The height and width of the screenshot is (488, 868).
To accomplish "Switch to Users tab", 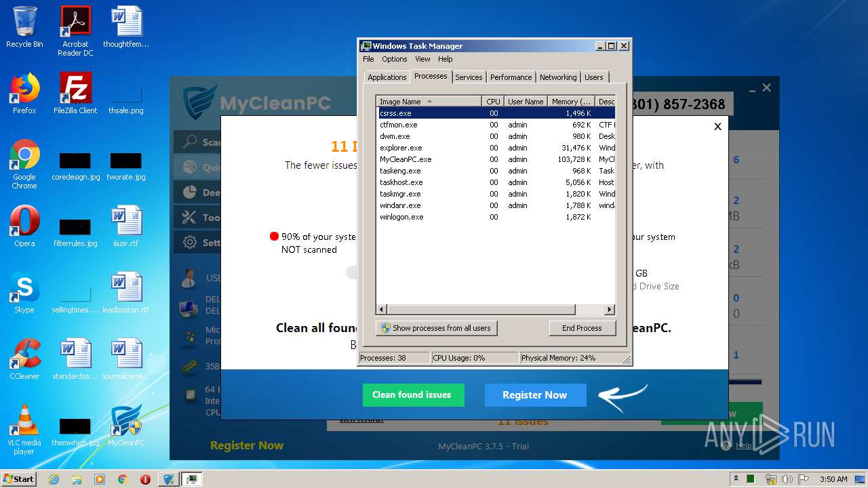I will (594, 77).
